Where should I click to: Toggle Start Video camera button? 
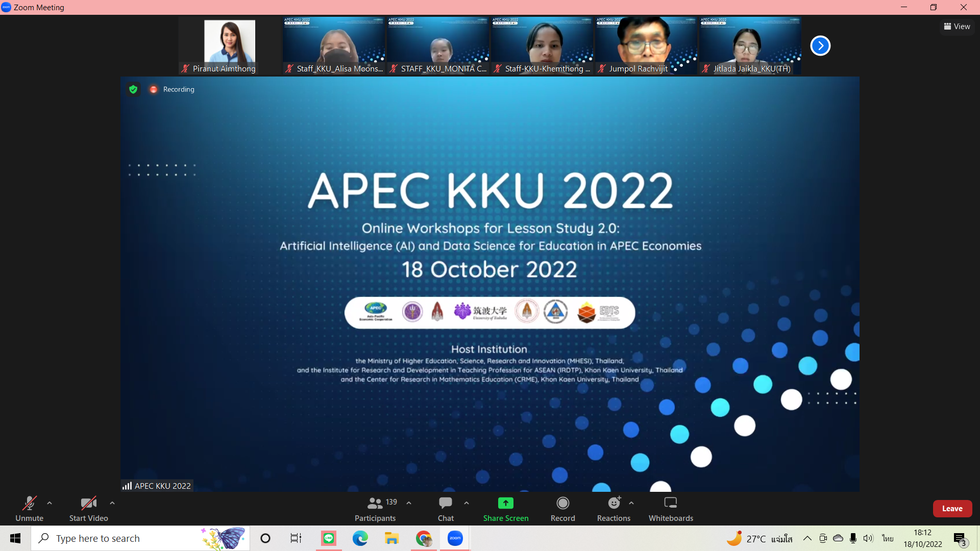[88, 504]
